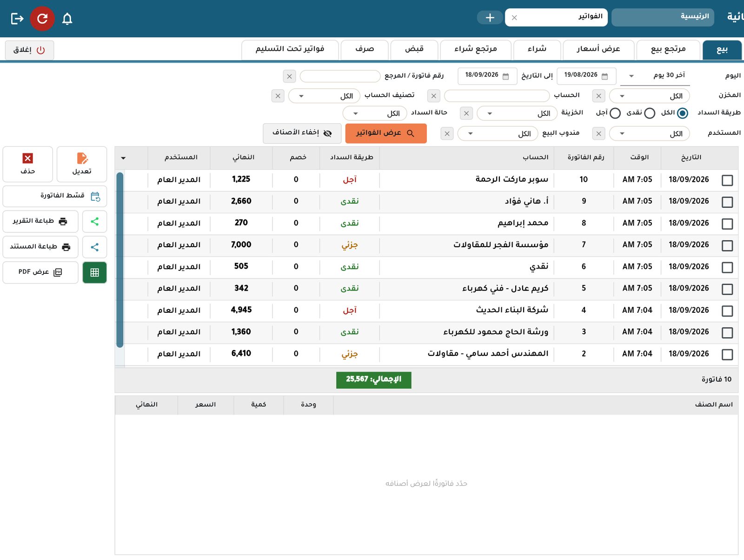The width and height of the screenshot is (744, 560).
Task: Check invoice 9 أ. هاني فؤاد row checkbox
Action: (727, 202)
